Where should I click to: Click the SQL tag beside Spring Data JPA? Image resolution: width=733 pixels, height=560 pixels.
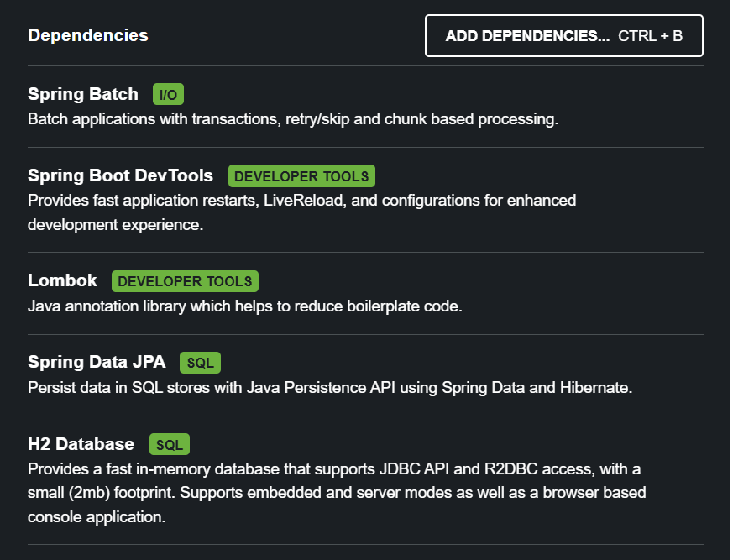click(200, 363)
